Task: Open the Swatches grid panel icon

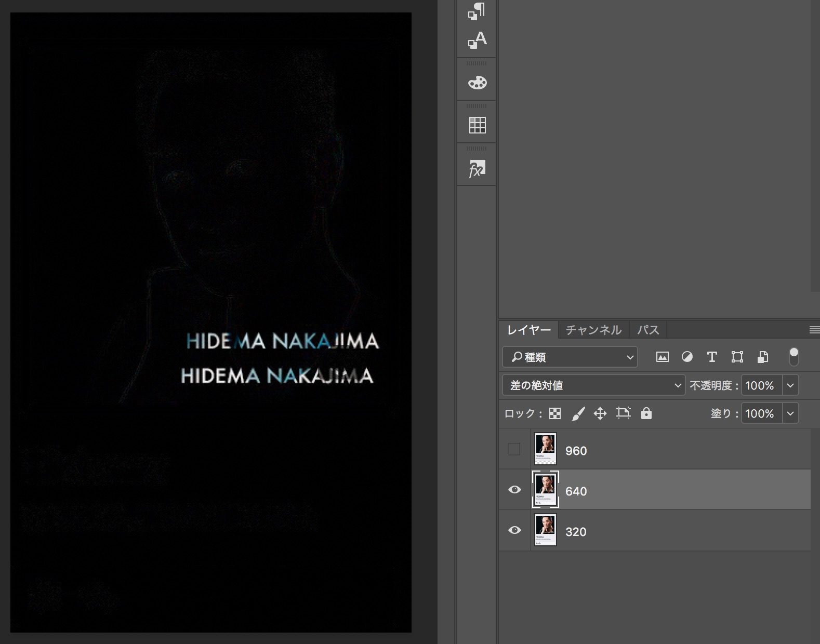Action: 477,125
